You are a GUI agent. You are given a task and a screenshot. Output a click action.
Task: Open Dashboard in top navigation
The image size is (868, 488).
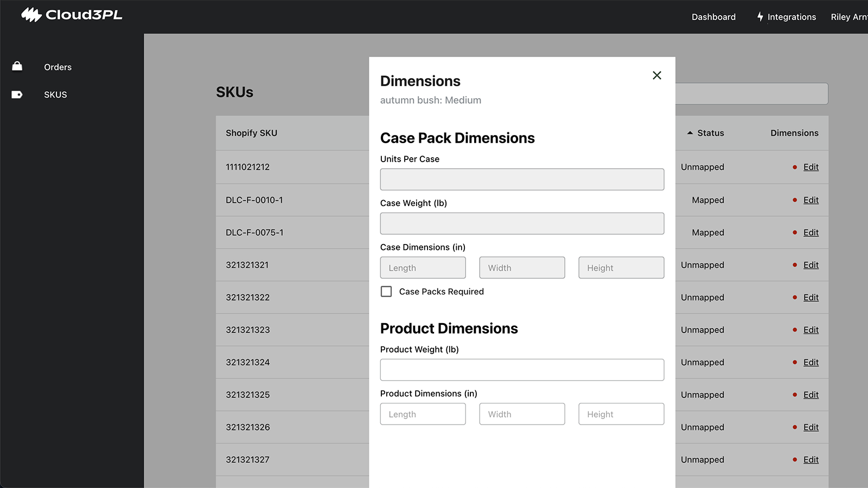713,17
